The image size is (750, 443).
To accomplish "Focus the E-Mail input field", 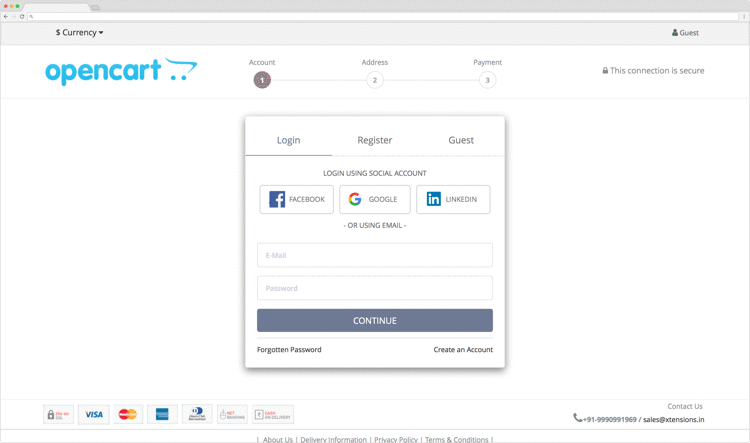I will click(x=374, y=255).
